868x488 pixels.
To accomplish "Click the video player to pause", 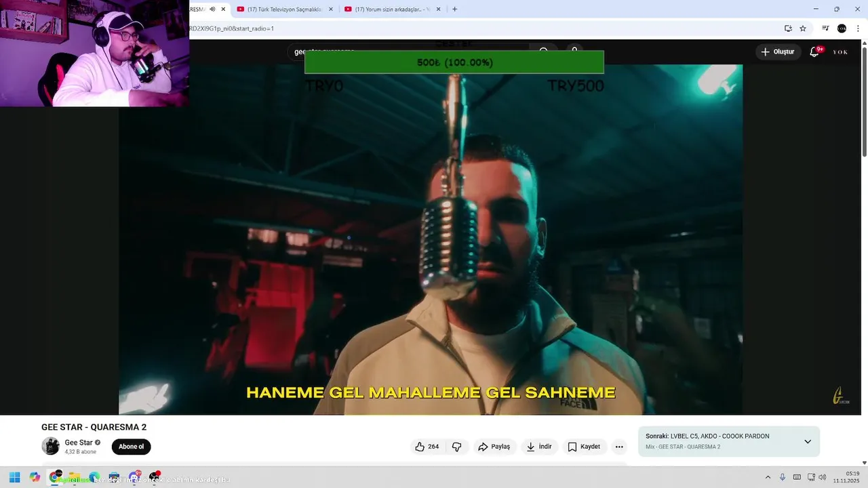I will click(x=431, y=239).
